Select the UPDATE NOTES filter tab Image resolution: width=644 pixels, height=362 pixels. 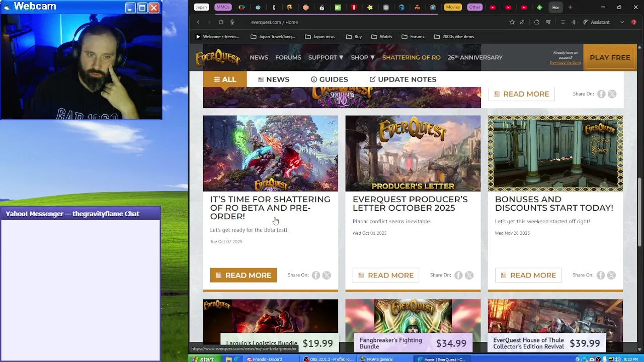403,79
